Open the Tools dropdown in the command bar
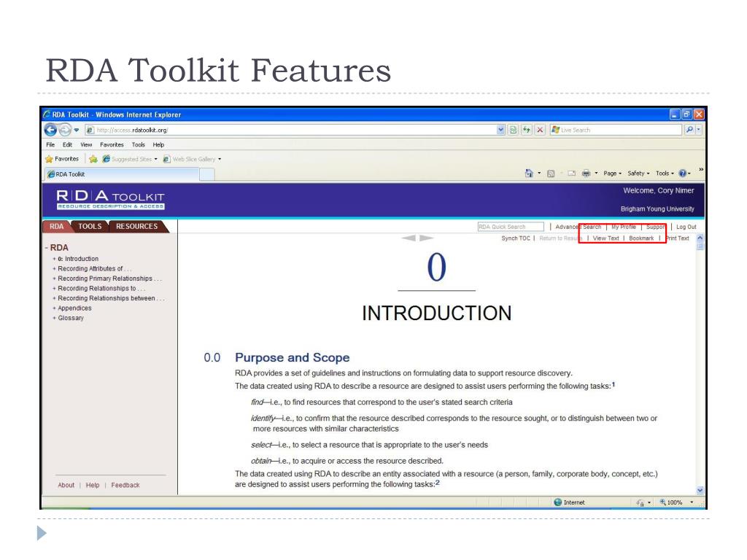This screenshot has height=560, width=747. [x=665, y=174]
